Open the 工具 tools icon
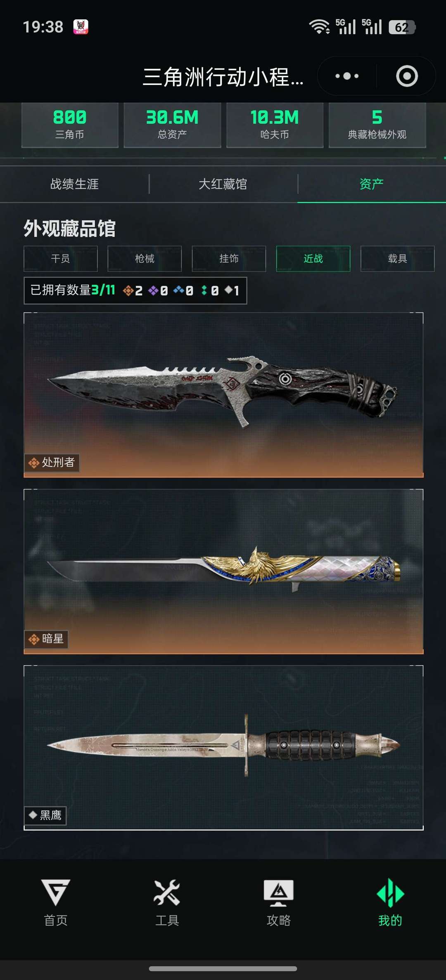446x980 pixels. [167, 893]
